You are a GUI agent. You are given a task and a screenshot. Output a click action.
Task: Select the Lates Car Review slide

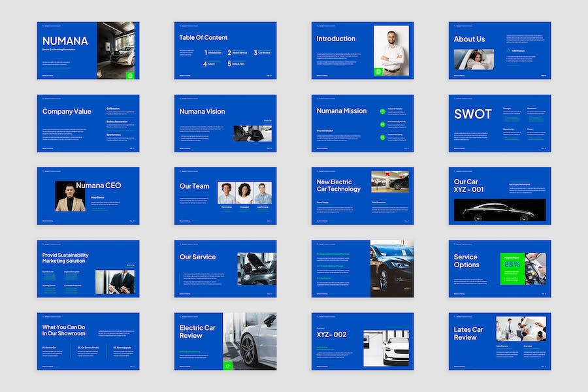point(499,341)
